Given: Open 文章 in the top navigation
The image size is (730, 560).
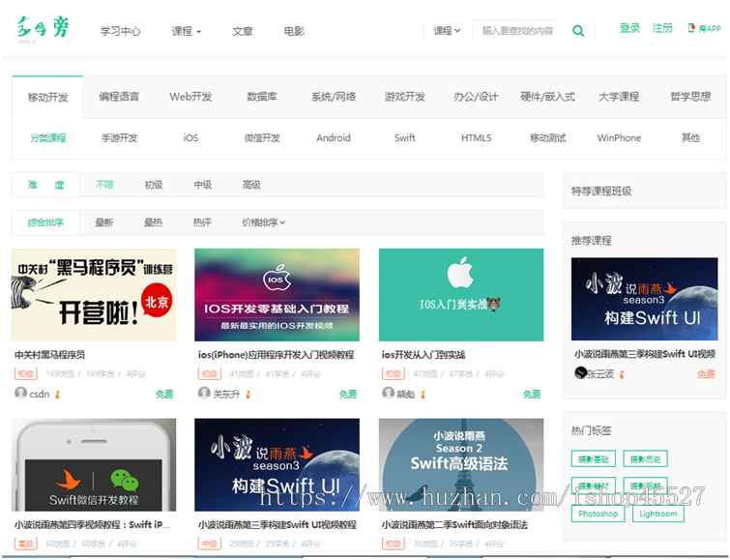Looking at the screenshot, I should point(243,31).
